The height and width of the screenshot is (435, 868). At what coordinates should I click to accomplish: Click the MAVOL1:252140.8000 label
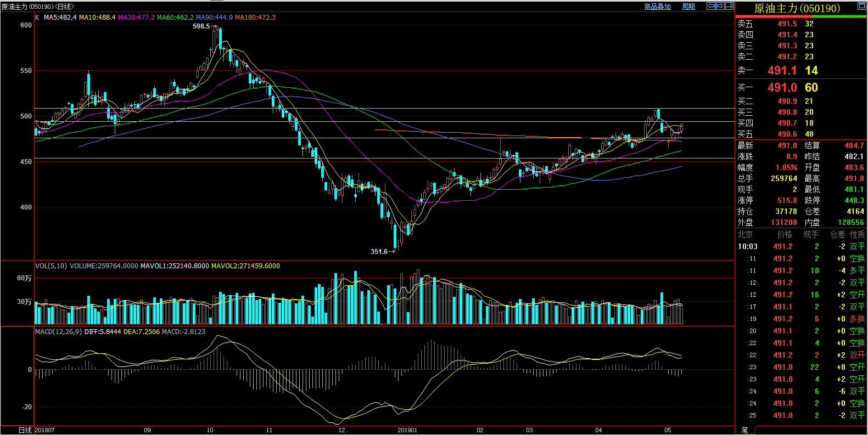(x=175, y=266)
